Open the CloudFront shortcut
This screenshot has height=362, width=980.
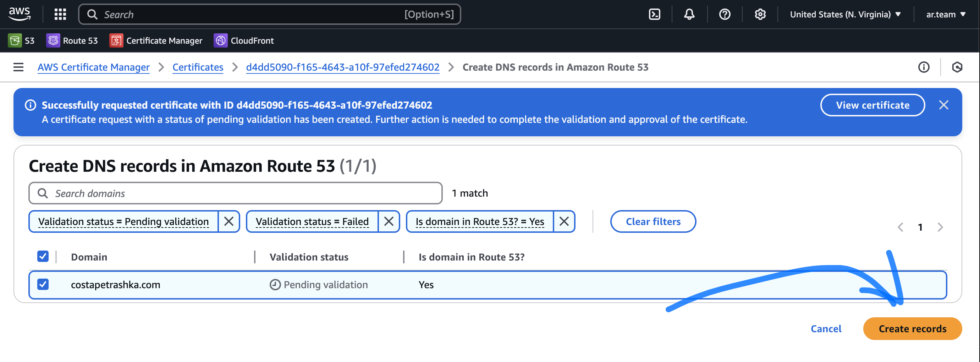click(x=244, y=40)
